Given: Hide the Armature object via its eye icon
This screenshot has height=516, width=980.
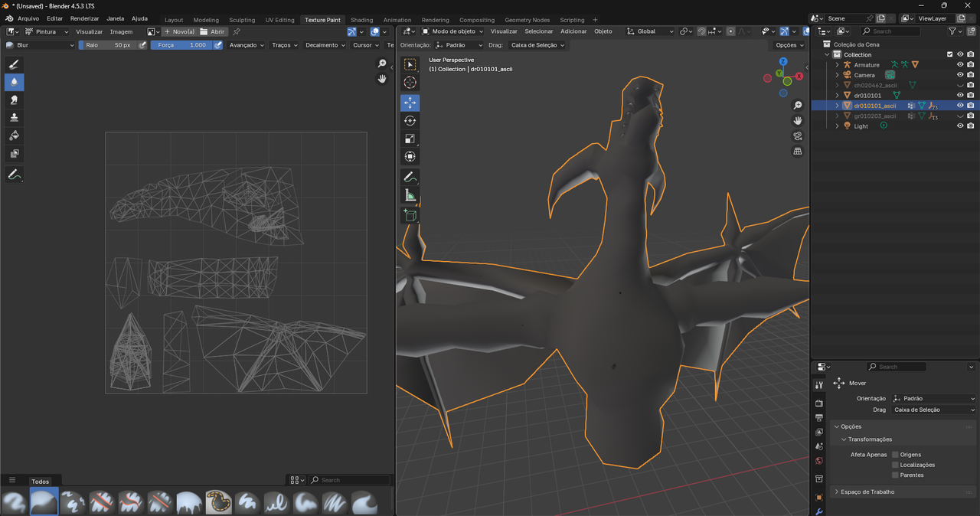Looking at the screenshot, I should 960,65.
